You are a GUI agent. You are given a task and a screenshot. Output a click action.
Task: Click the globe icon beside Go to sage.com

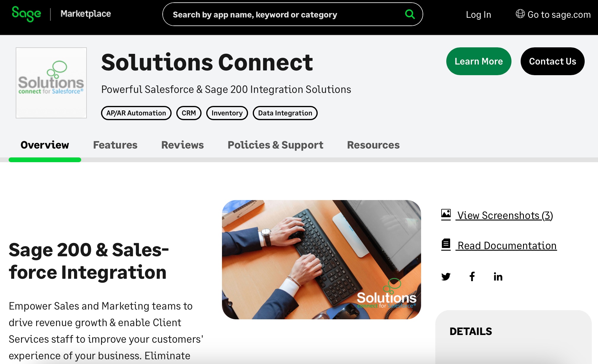[x=520, y=14]
